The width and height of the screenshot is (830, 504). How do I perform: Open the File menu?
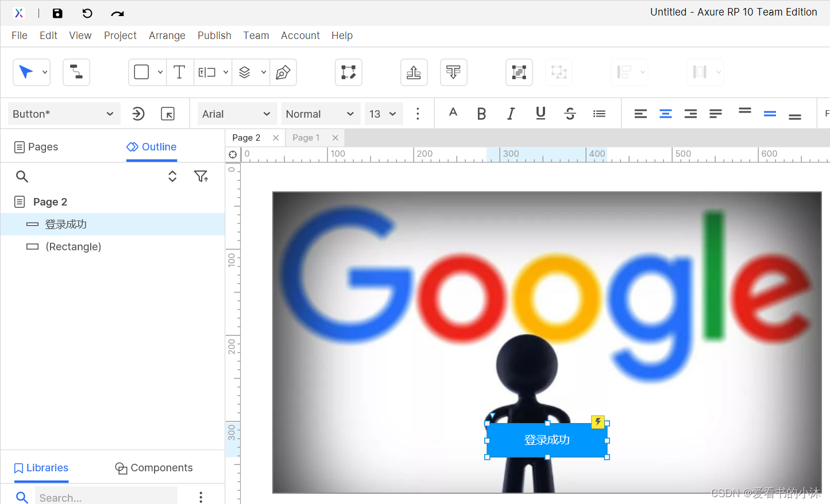pyautogui.click(x=20, y=36)
